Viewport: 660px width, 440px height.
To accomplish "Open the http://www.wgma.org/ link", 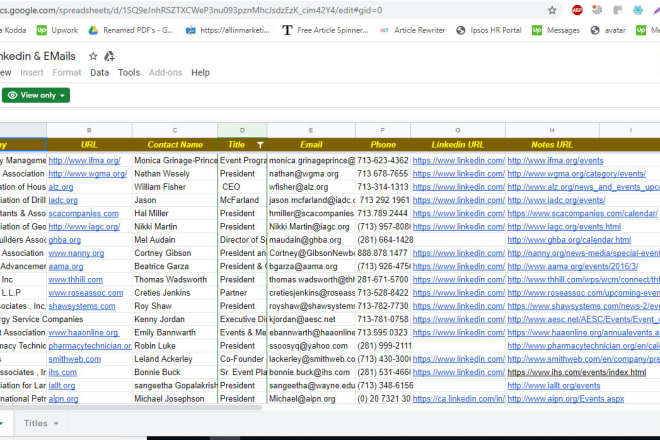I will [x=88, y=173].
